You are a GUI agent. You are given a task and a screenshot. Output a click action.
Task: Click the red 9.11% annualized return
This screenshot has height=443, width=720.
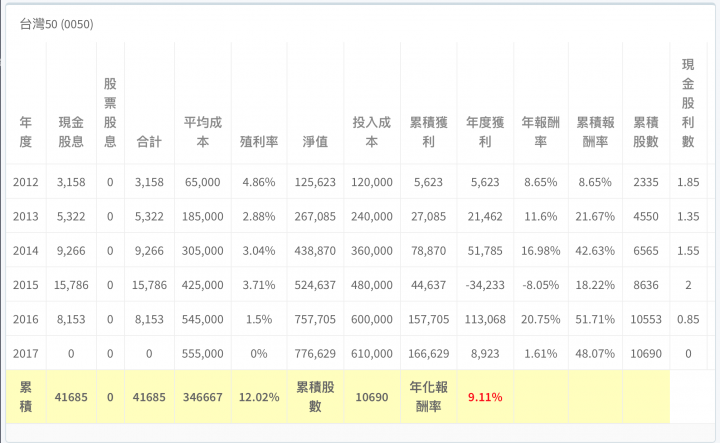485,397
